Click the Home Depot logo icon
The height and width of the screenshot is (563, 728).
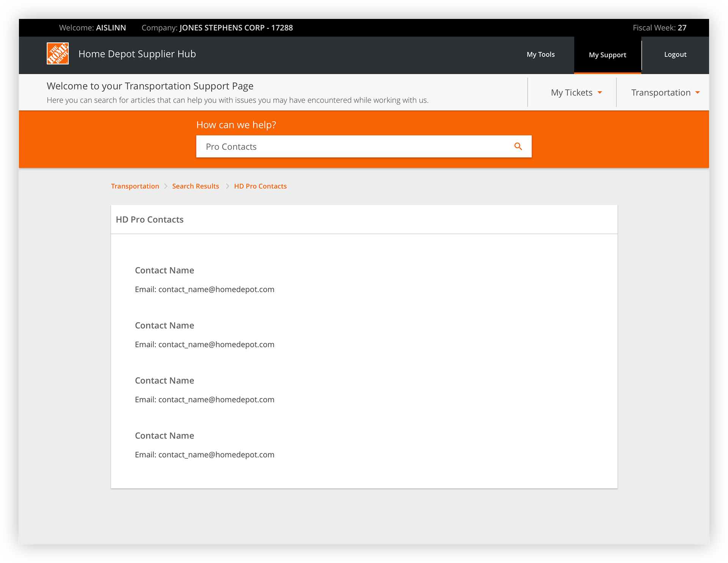coord(58,53)
